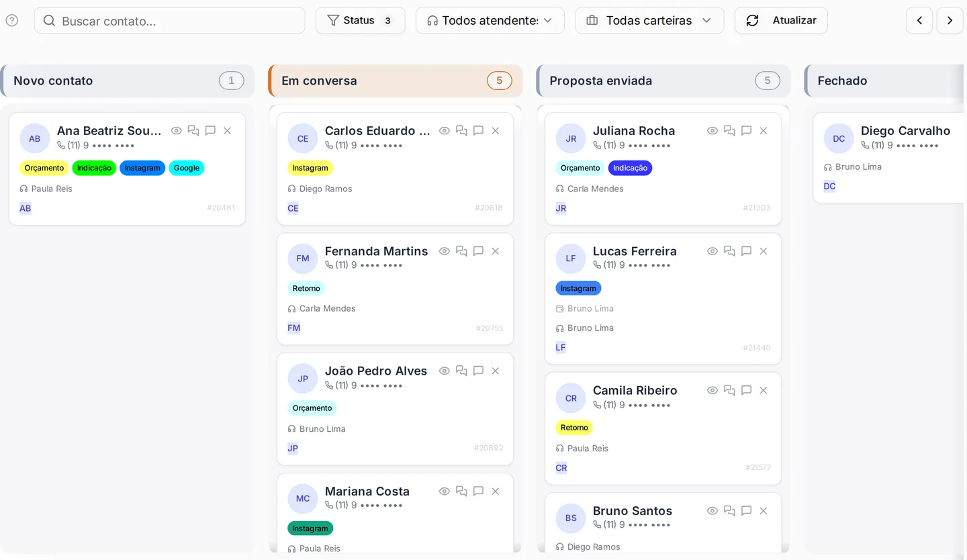The width and height of the screenshot is (967, 560).
Task: Click green Indicação tag on Ana Beatriz card
Action: click(94, 168)
